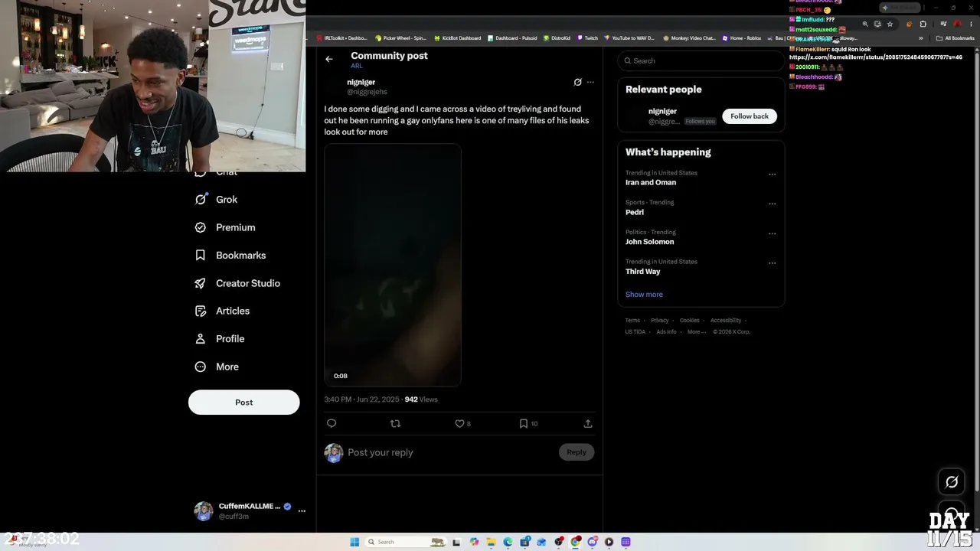Open the Cookies footer link

[x=690, y=321]
